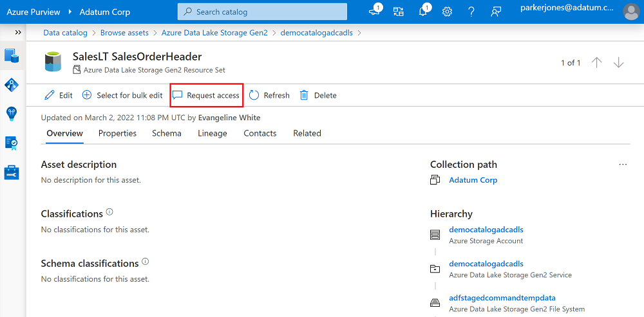
Task: Switch to the Lineage tab
Action: click(213, 133)
